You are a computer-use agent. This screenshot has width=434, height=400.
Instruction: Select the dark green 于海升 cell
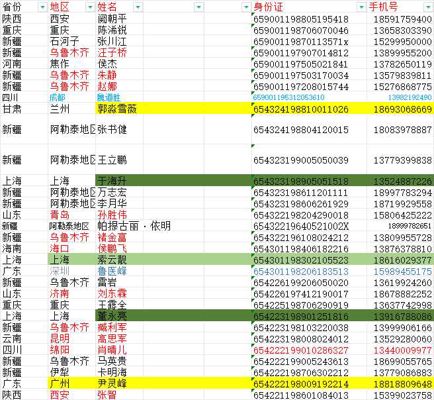tap(119, 181)
